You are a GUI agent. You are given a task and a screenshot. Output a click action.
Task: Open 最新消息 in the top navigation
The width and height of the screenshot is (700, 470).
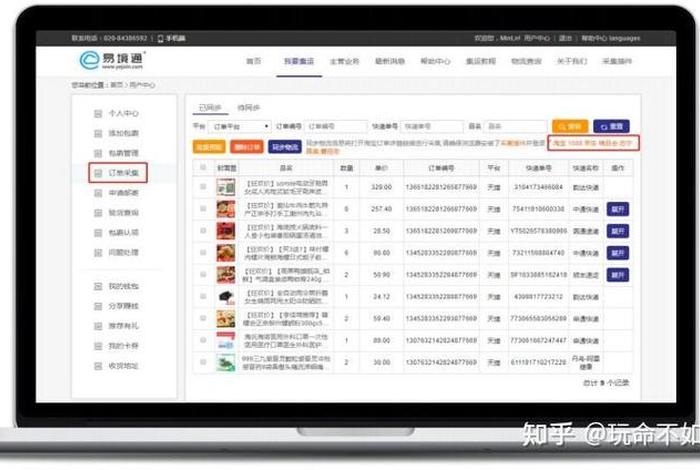[390, 61]
